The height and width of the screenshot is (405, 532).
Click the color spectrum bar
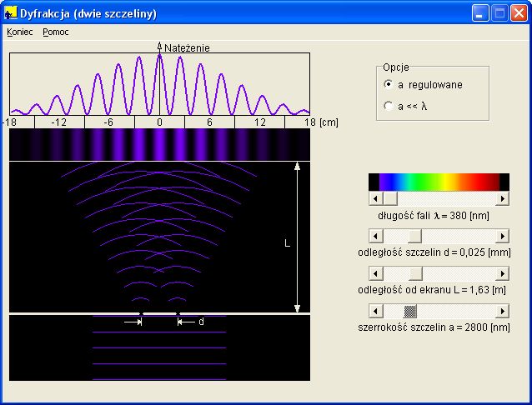(x=439, y=181)
